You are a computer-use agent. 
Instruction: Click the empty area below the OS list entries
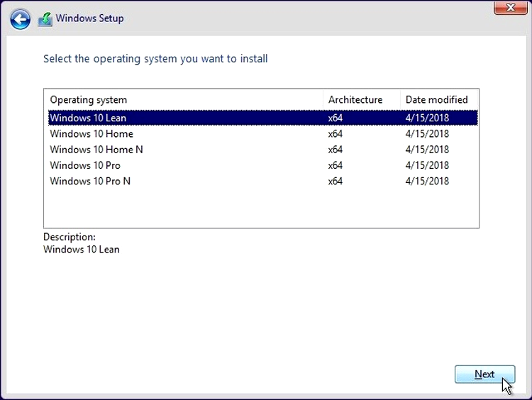coord(261,208)
